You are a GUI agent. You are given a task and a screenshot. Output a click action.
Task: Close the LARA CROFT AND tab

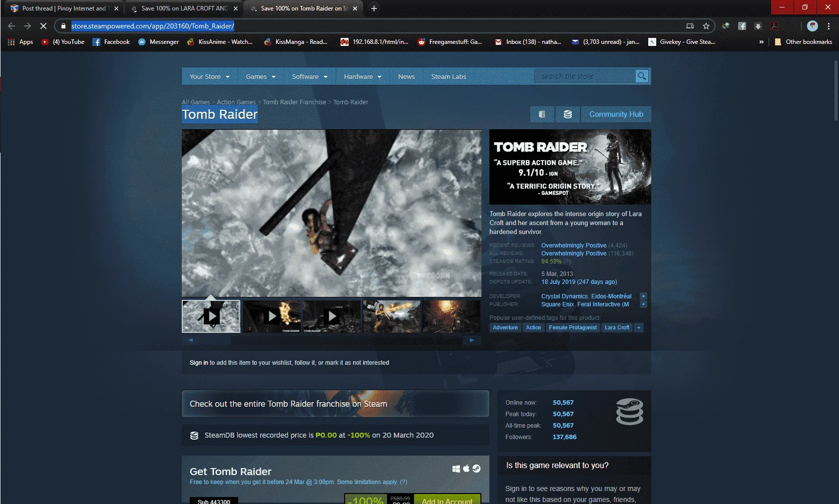[236, 8]
